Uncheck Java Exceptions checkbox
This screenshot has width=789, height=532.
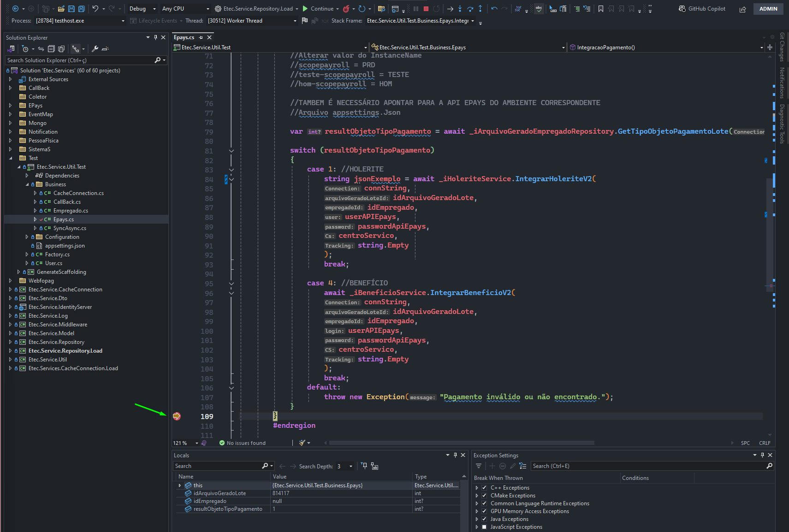point(484,519)
